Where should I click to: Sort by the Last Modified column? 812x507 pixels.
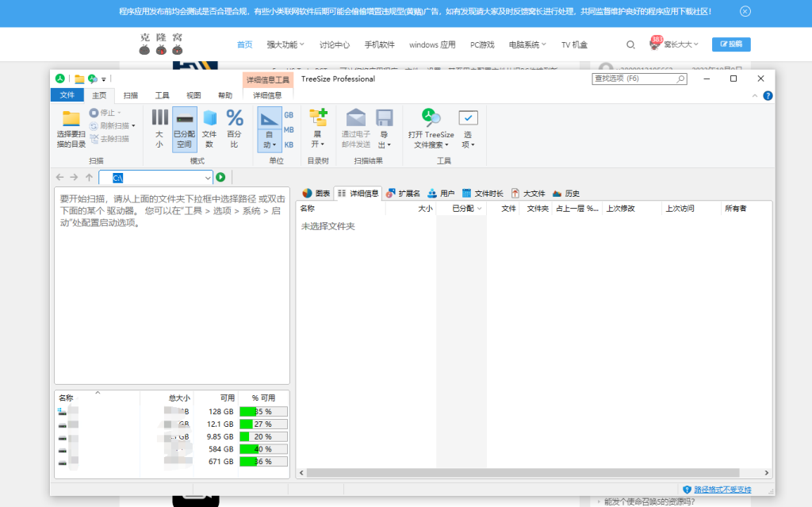click(630, 209)
